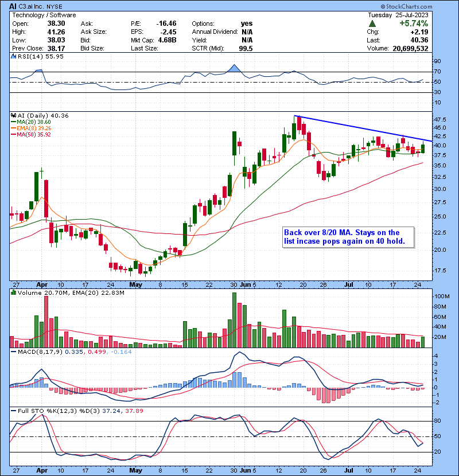
Task: Click the MACD value 0.335
Action: [74, 352]
